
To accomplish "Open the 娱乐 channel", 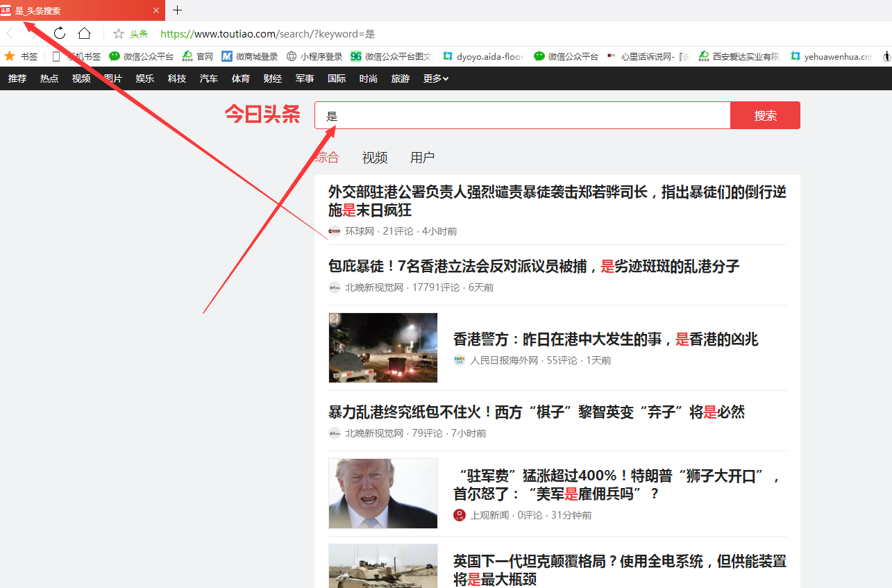I will pos(145,78).
